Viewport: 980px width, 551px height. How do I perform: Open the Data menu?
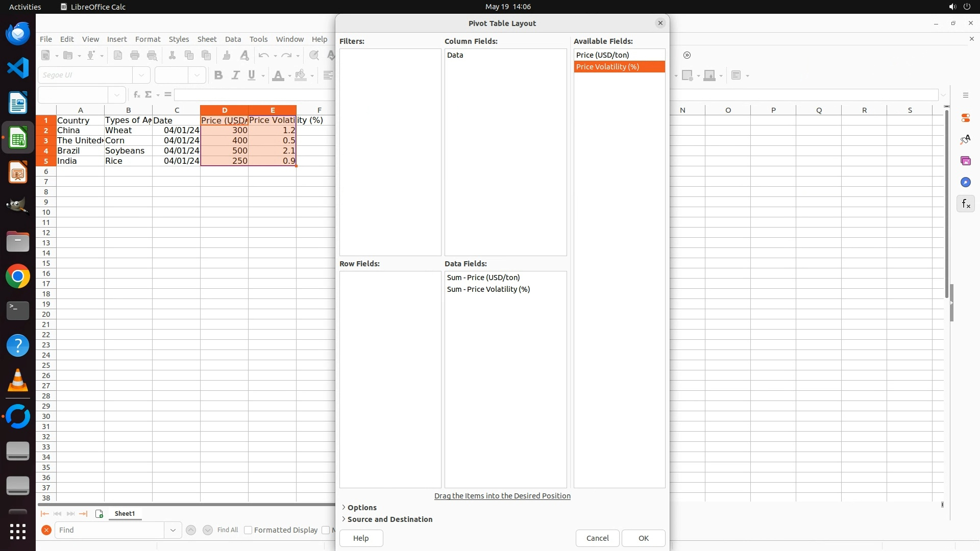pos(233,39)
